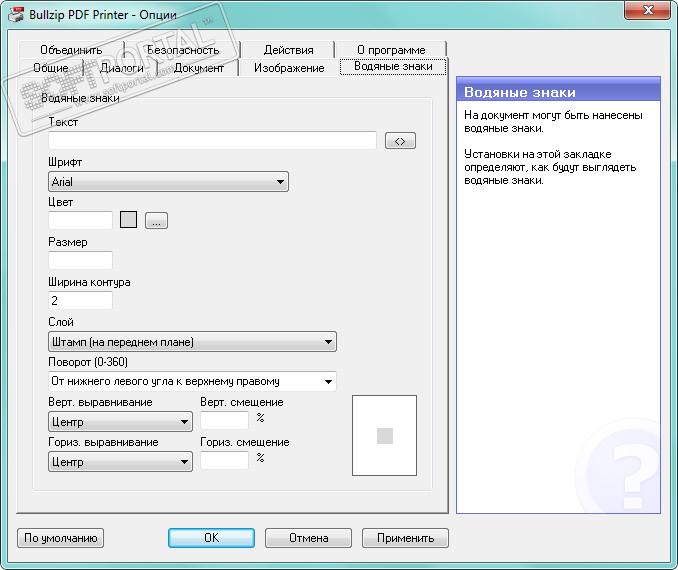This screenshot has height=570, width=678.
Task: Close the options dialog window
Action: [x=647, y=10]
